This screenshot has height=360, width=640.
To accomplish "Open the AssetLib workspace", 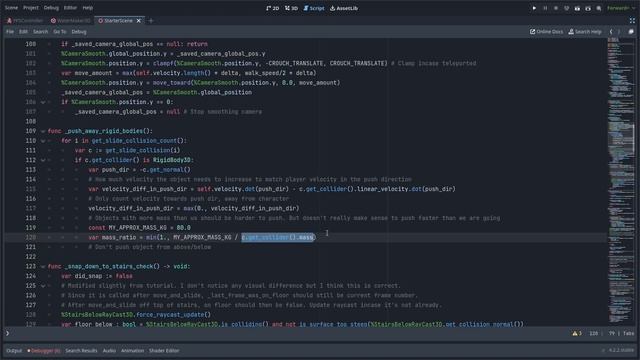I will [x=344, y=8].
